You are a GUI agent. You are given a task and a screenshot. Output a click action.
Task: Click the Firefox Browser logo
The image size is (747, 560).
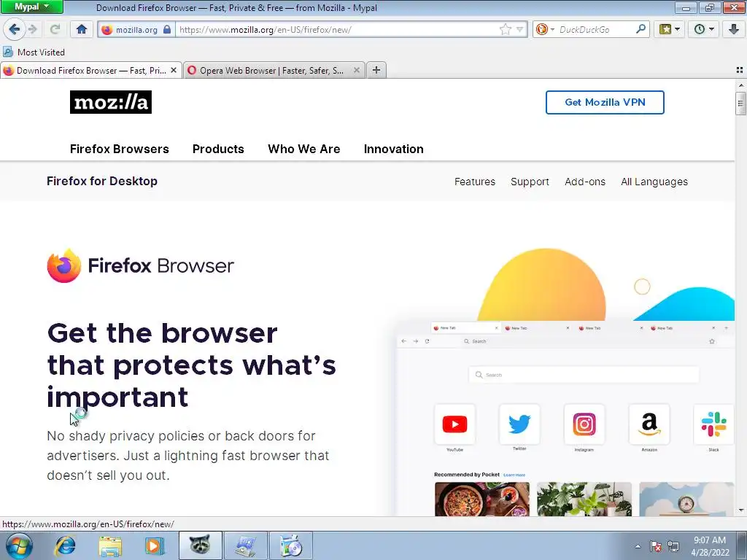[x=141, y=265]
